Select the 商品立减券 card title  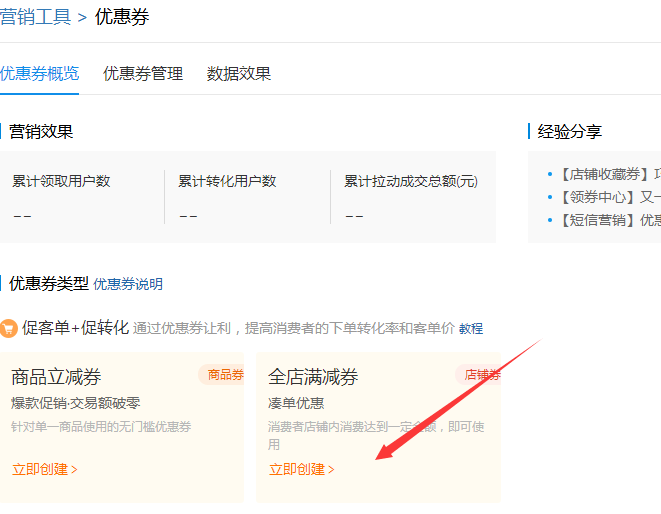(56, 377)
